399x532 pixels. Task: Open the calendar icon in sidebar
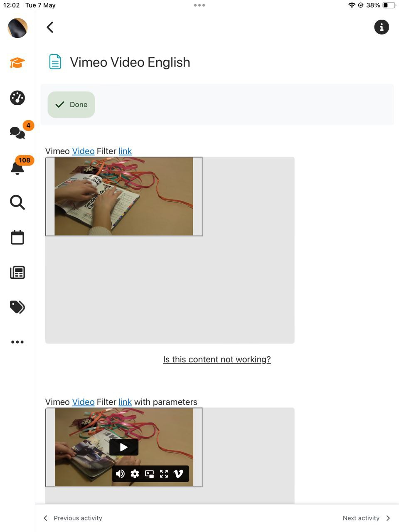(x=17, y=237)
